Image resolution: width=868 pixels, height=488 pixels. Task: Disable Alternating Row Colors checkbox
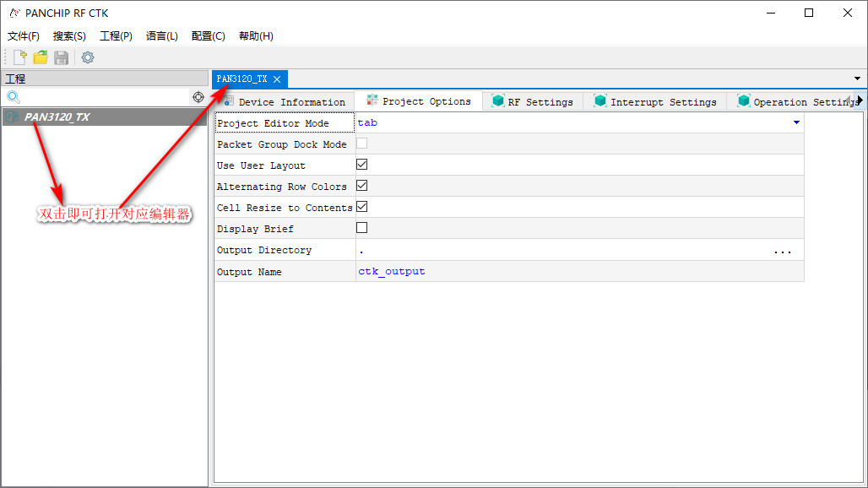tap(362, 186)
